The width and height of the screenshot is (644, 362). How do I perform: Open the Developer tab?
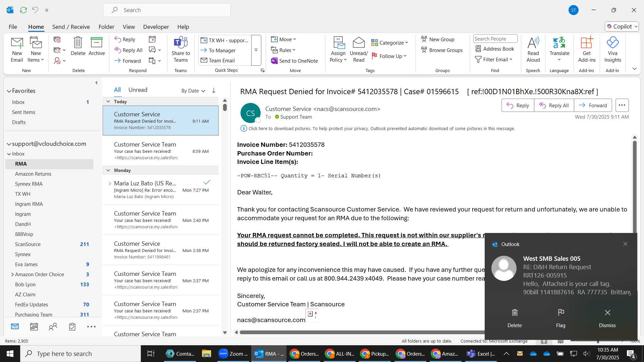click(156, 27)
